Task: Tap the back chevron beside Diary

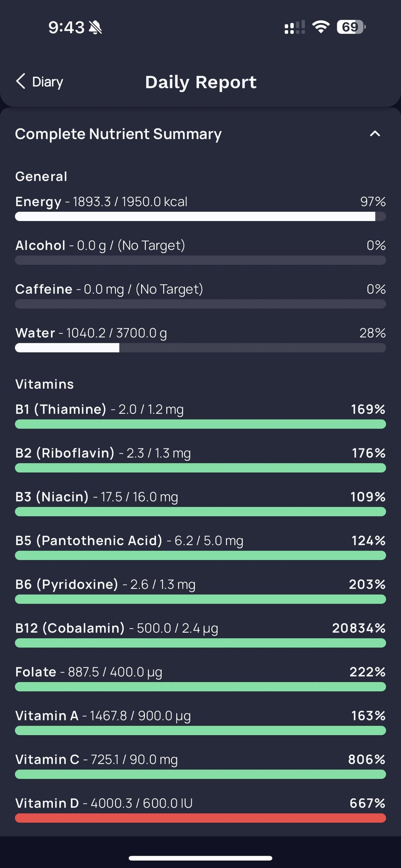Action: point(21,81)
